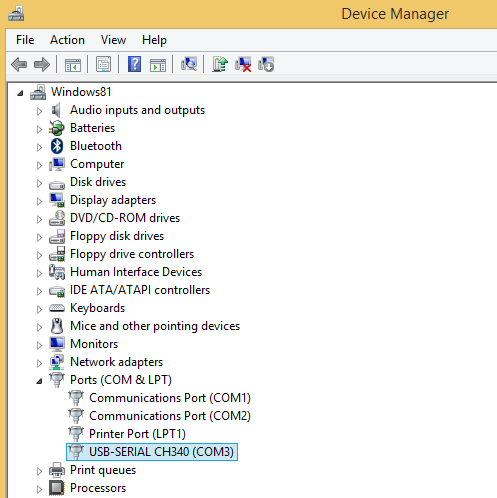Click the Back arrow toolbar icon

pos(19,64)
